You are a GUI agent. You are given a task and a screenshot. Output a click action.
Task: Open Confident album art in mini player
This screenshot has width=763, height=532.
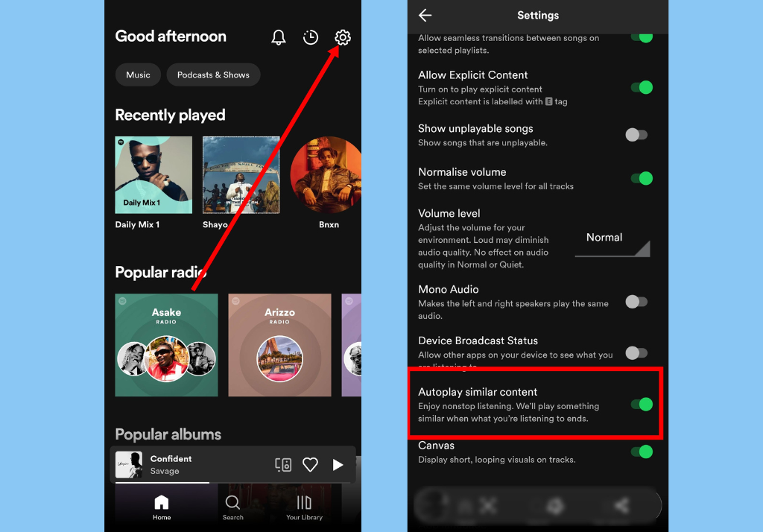(x=129, y=464)
